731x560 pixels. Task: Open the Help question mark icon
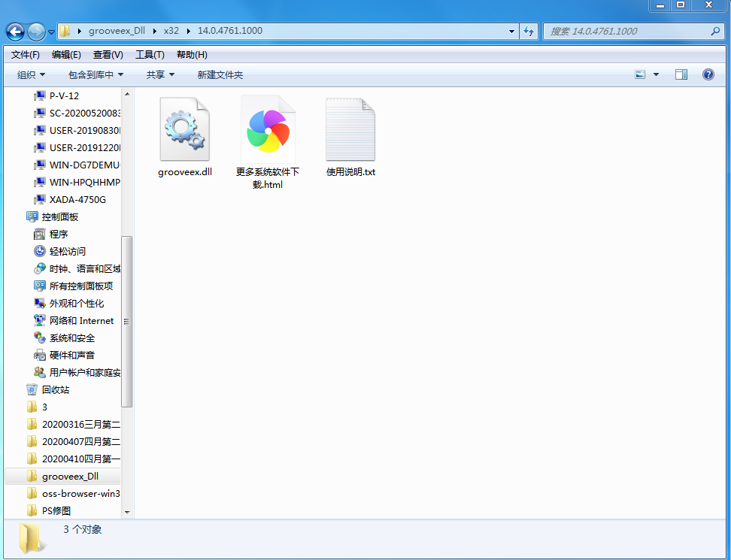(x=708, y=74)
